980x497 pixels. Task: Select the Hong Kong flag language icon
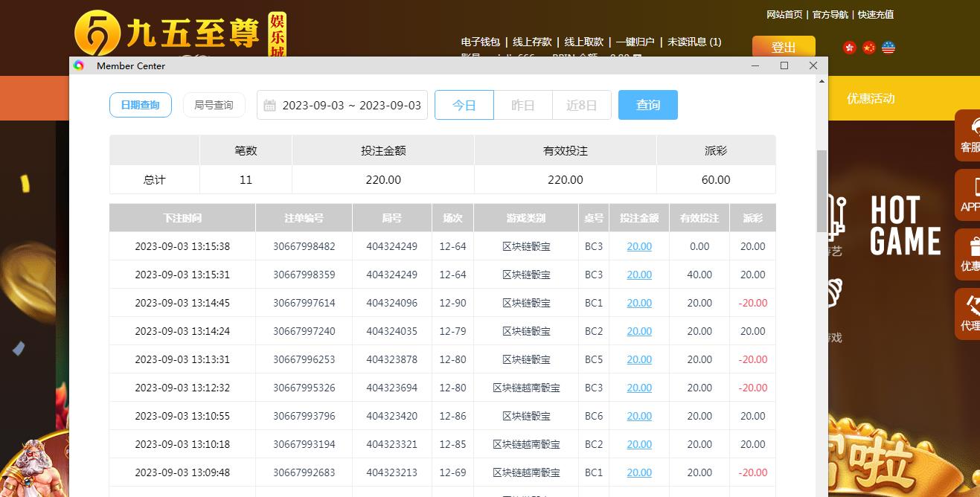(850, 48)
